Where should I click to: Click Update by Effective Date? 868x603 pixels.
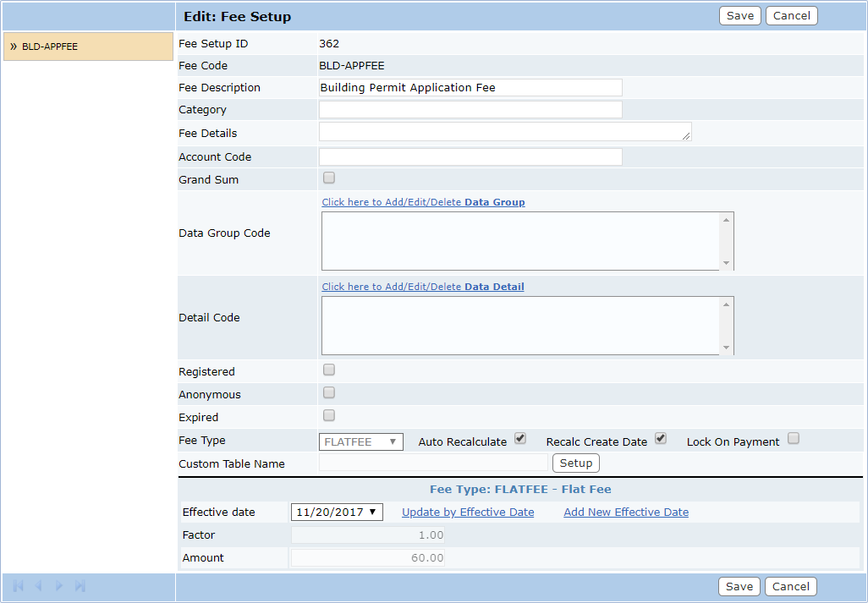(467, 512)
